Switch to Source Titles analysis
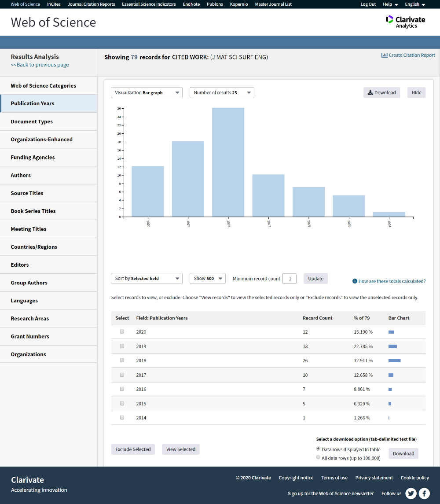Screen dimensions: 440x504 48,193
